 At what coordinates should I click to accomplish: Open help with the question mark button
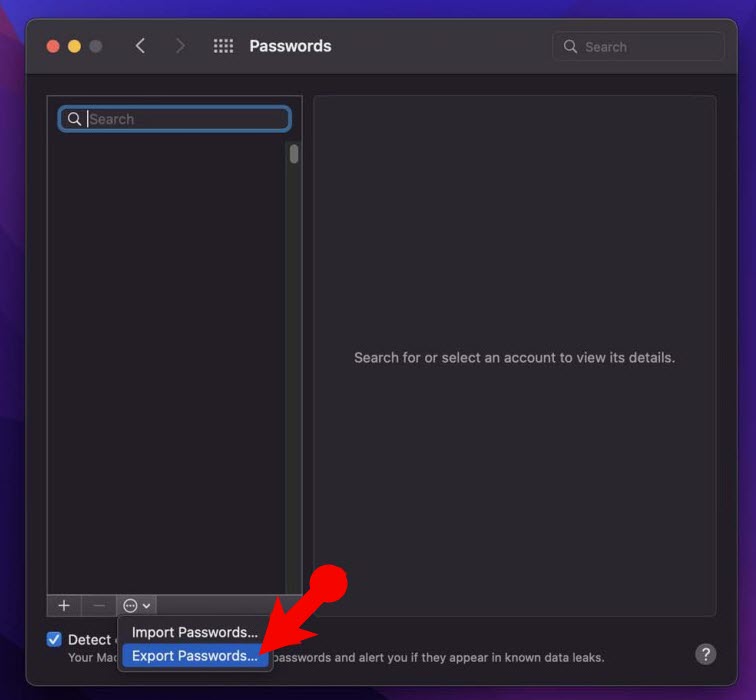tap(705, 654)
